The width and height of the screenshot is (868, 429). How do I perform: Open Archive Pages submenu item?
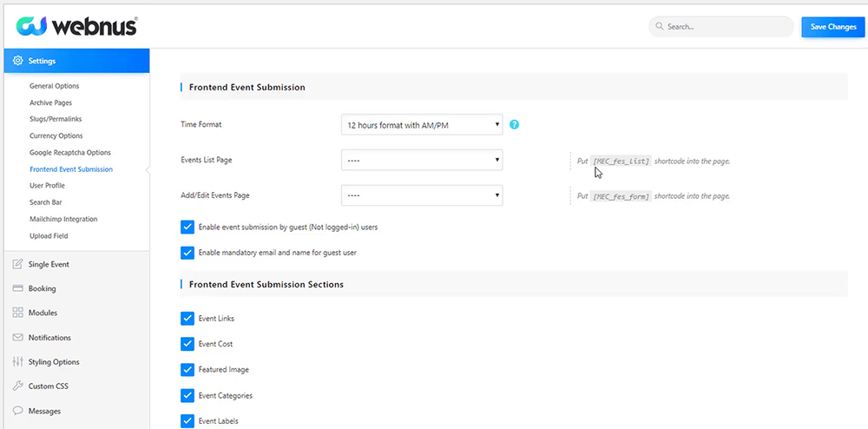(x=50, y=102)
